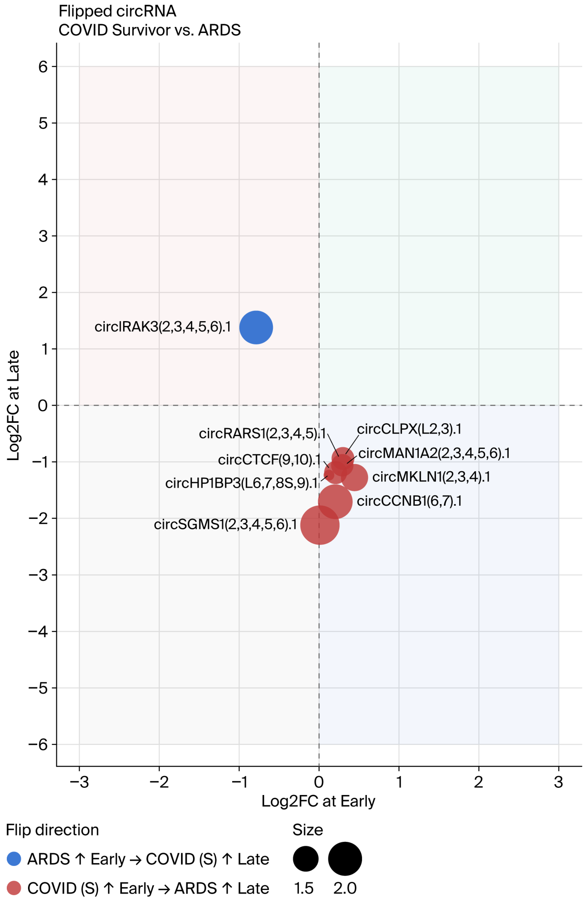Image resolution: width=588 pixels, height=900 pixels.
Task: Click the small circHP1BP3 red dot
Action: click(329, 475)
